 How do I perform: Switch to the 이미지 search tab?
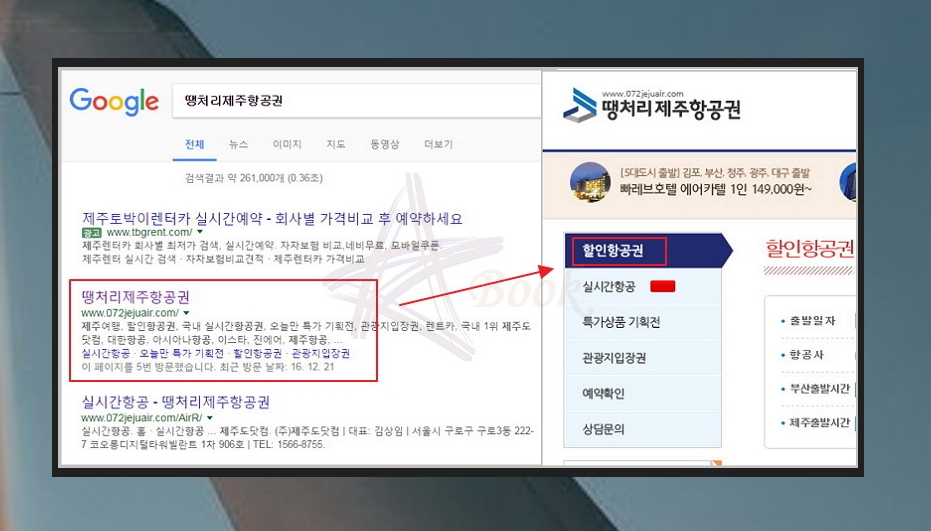(287, 144)
